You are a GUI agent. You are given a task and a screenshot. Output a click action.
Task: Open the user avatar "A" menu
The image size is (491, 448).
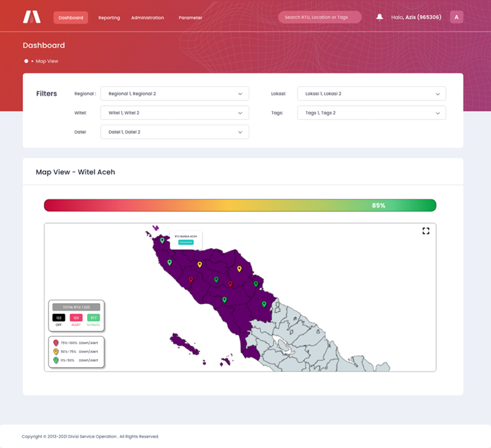[456, 18]
